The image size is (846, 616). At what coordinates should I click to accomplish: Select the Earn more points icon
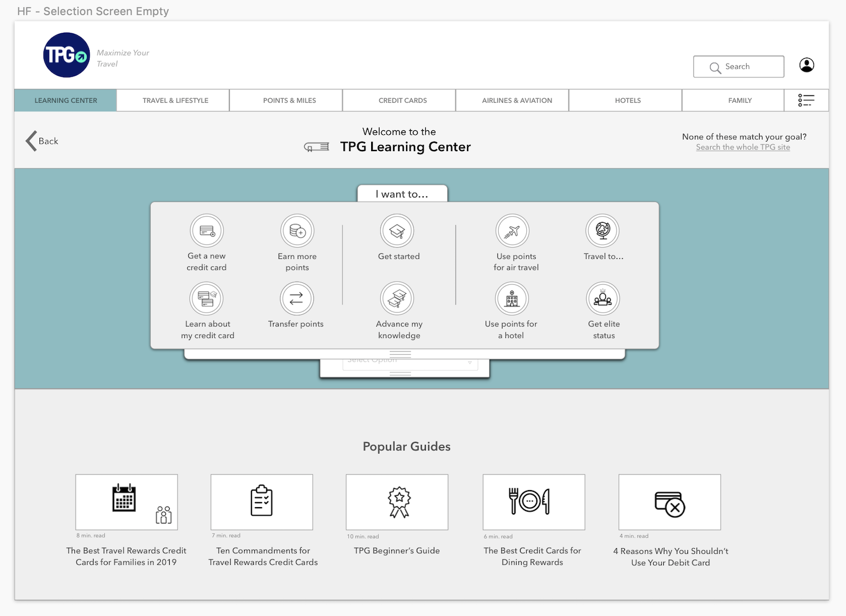(x=297, y=231)
